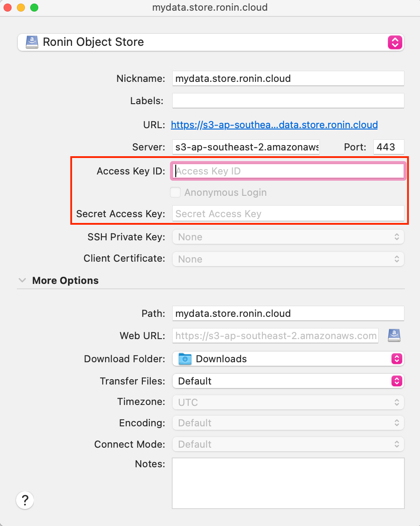Viewport: 420px width, 526px height.
Task: Minimize the window with yellow button
Action: [x=21, y=8]
